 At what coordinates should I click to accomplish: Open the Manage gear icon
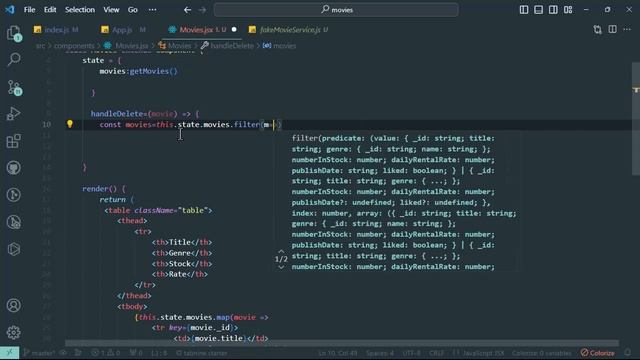coord(13,332)
